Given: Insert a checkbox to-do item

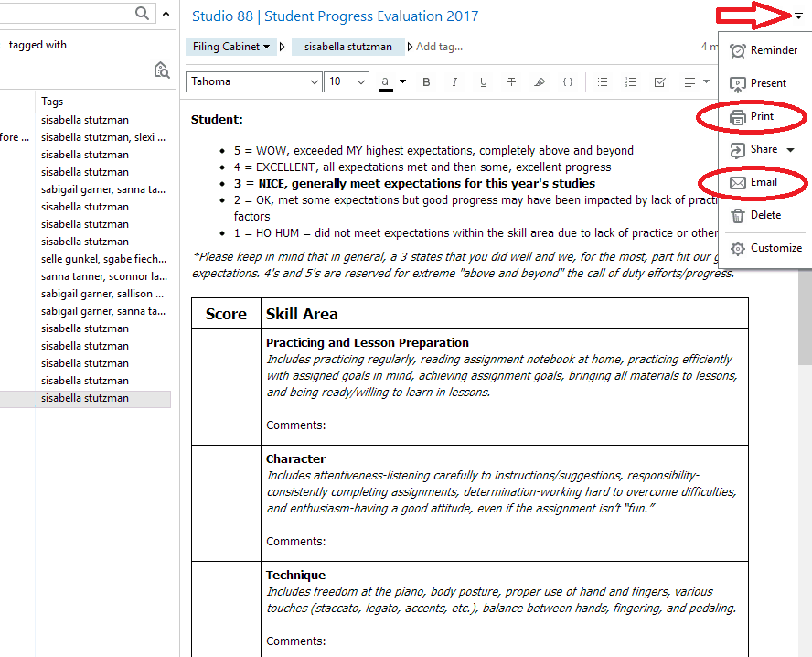Looking at the screenshot, I should tap(659, 82).
